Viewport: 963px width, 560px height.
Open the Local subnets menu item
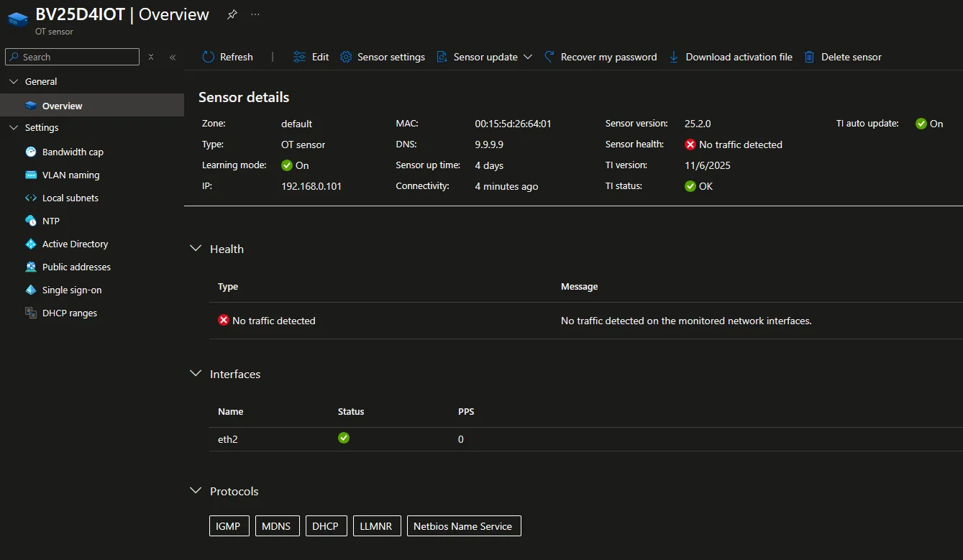click(70, 198)
